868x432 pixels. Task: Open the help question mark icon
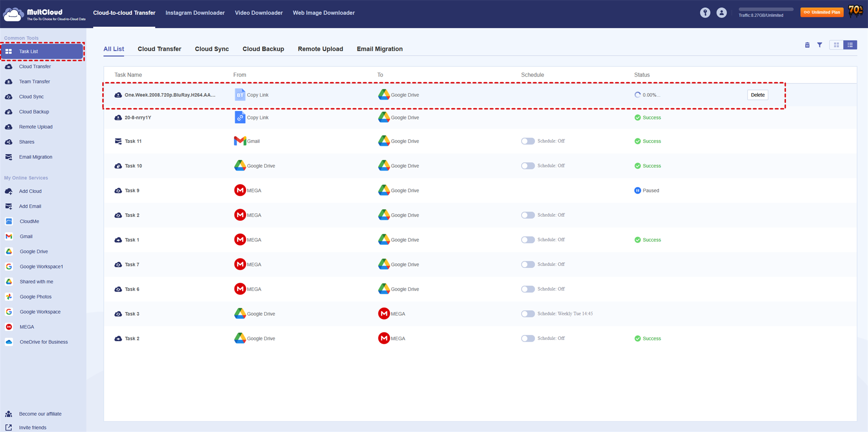[705, 13]
